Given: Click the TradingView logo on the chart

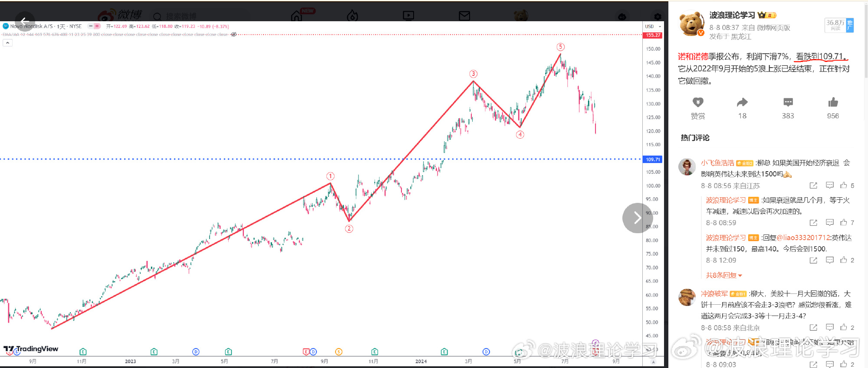Looking at the screenshot, I should (31, 349).
